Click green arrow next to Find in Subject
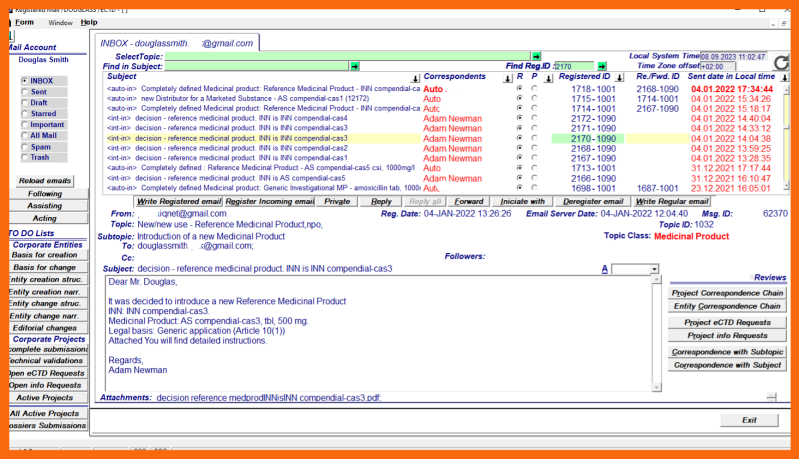Image resolution: width=799 pixels, height=459 pixels. (x=354, y=66)
